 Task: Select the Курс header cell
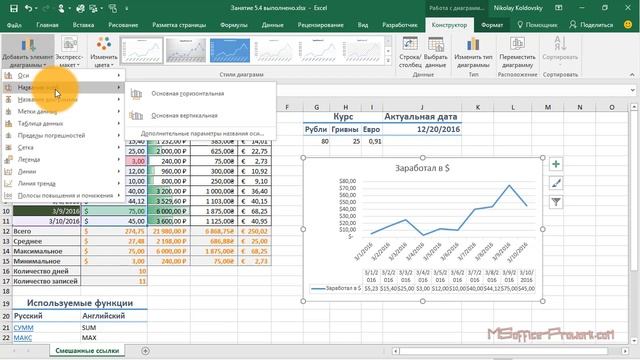pos(343,117)
